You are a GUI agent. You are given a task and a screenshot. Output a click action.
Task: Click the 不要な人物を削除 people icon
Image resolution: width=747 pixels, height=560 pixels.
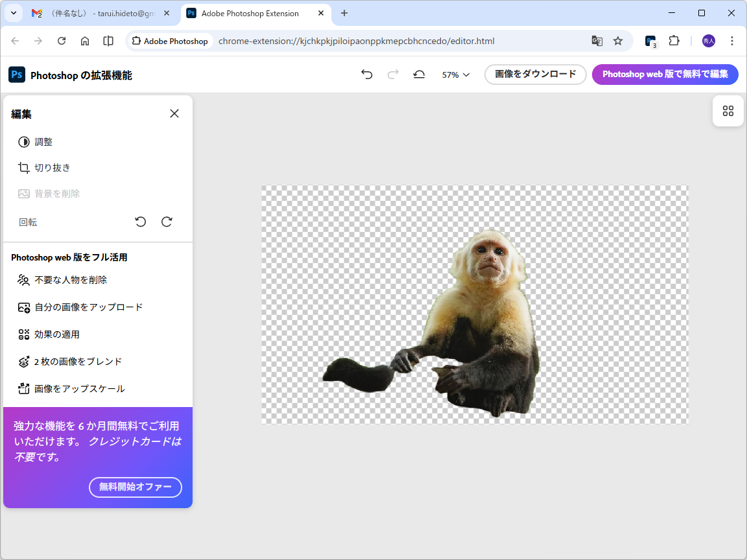tap(24, 280)
